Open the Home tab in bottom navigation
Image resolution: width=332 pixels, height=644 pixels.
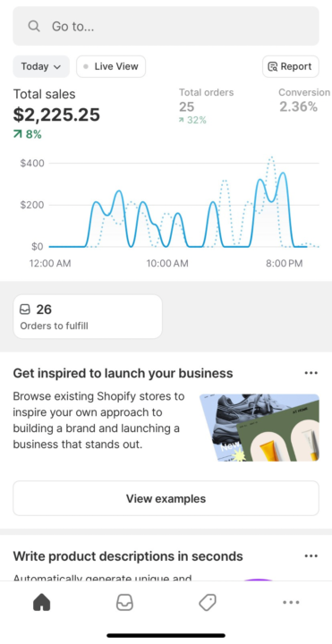pos(41,602)
